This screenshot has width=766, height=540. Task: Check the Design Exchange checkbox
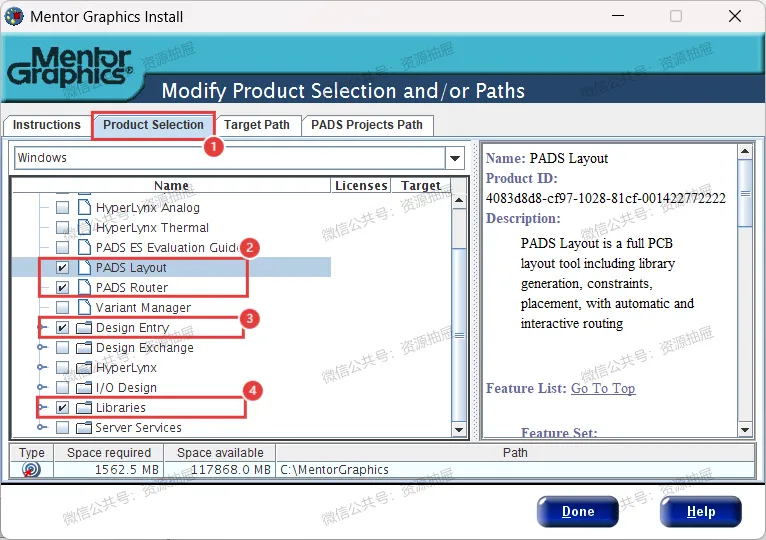point(63,348)
